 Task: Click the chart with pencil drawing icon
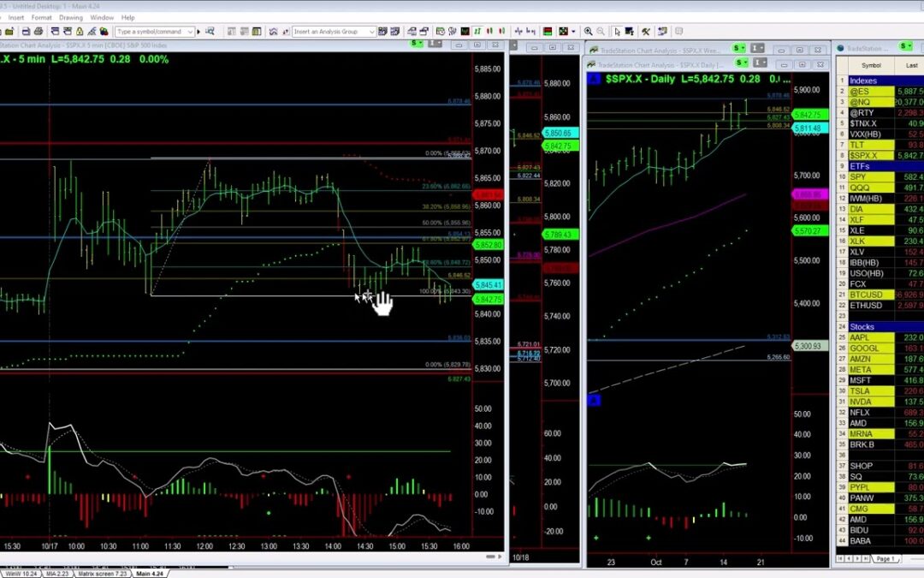point(92,32)
